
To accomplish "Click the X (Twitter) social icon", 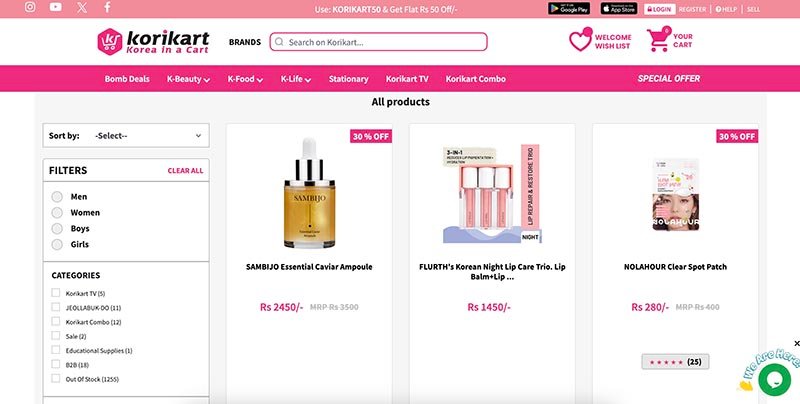I will pos(82,8).
